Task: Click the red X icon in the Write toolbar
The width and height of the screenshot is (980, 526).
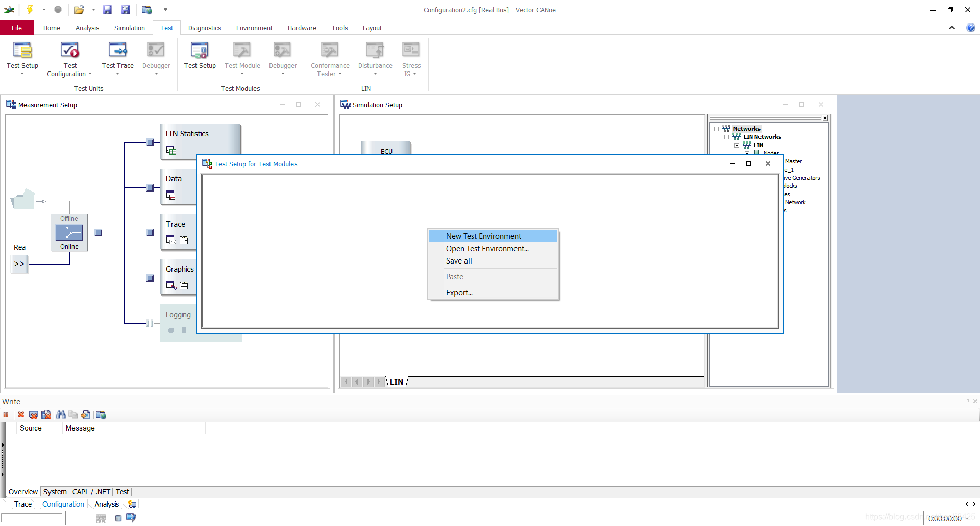Action: tap(21, 415)
